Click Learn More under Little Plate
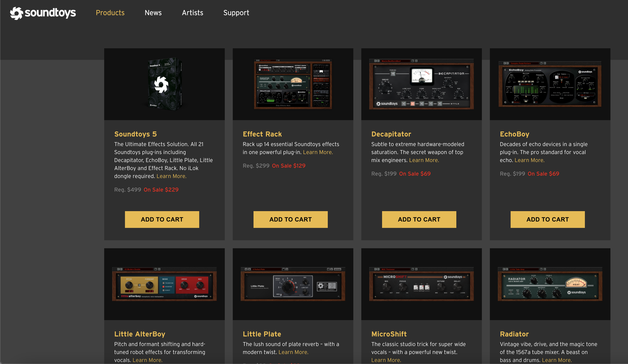628x364 pixels. coord(293,352)
